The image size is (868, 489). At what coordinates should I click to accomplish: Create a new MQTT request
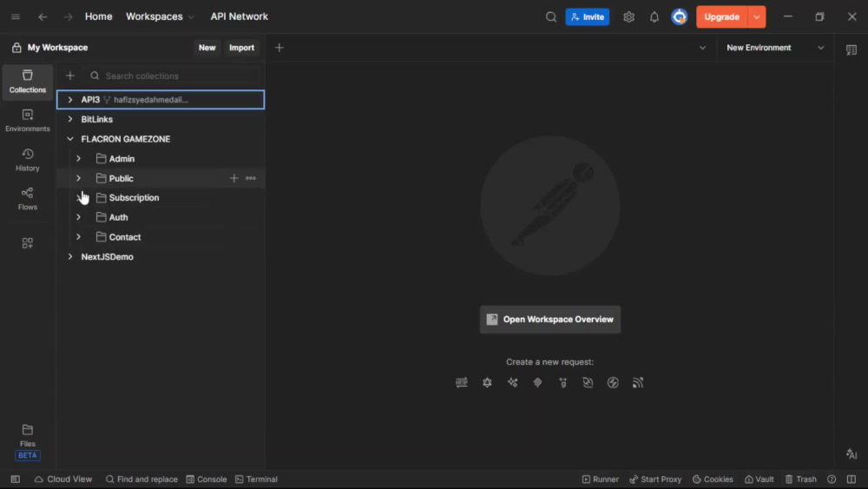[x=638, y=382]
